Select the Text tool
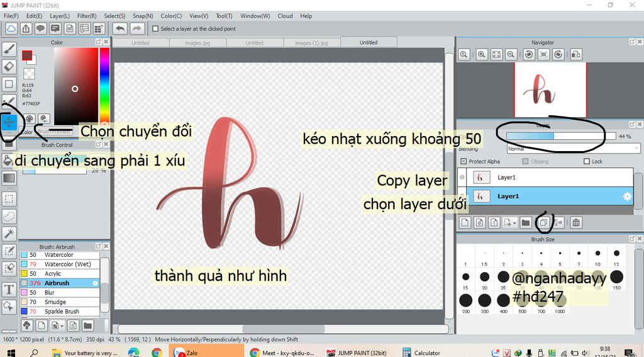Screen dimensions: 644x357 coord(9,289)
